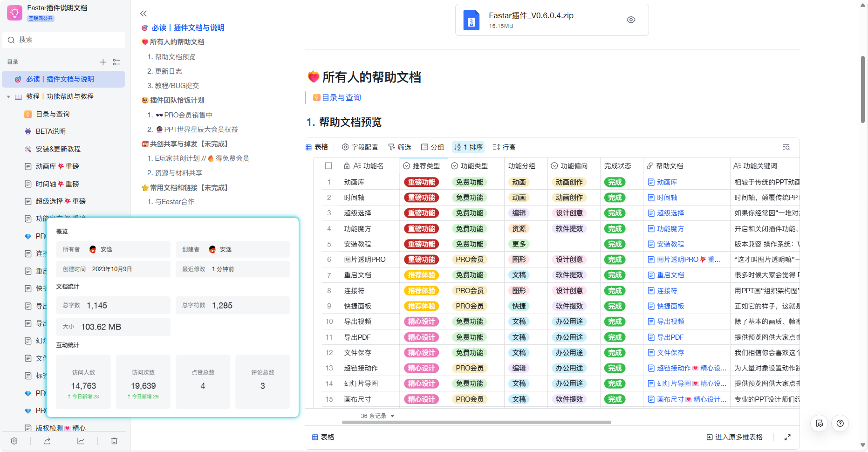The height and width of the screenshot is (452, 868).
Task: Click the floating document comment icon
Action: (x=820, y=423)
